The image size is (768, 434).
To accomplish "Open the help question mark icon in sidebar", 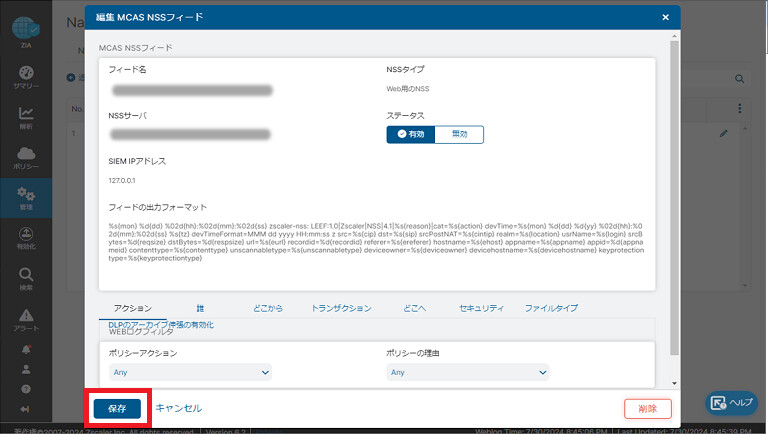I will coord(26,389).
